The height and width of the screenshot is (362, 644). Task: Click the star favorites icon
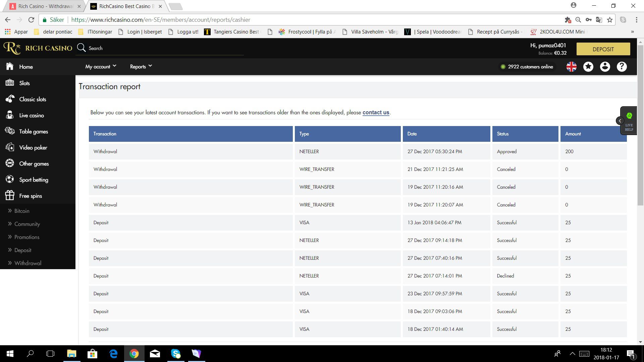click(588, 67)
